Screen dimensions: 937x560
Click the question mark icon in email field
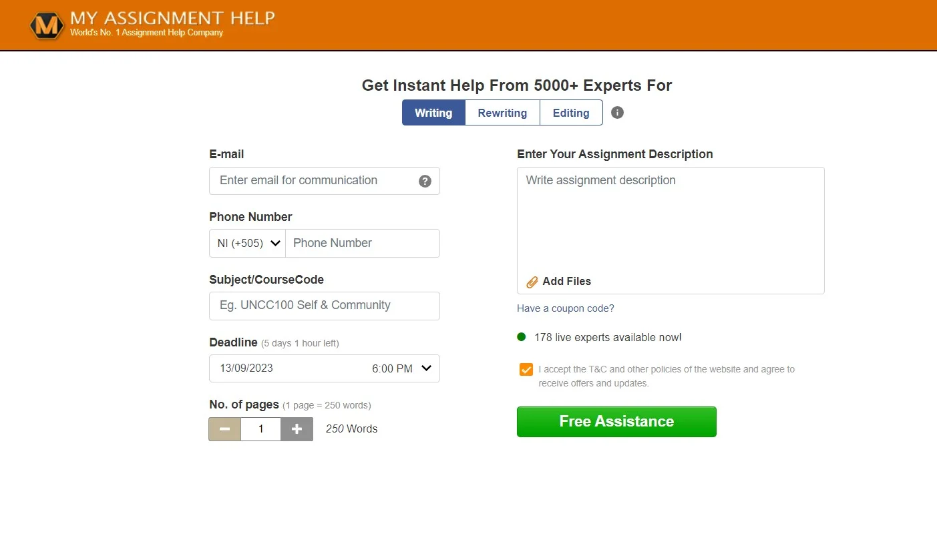(x=425, y=181)
